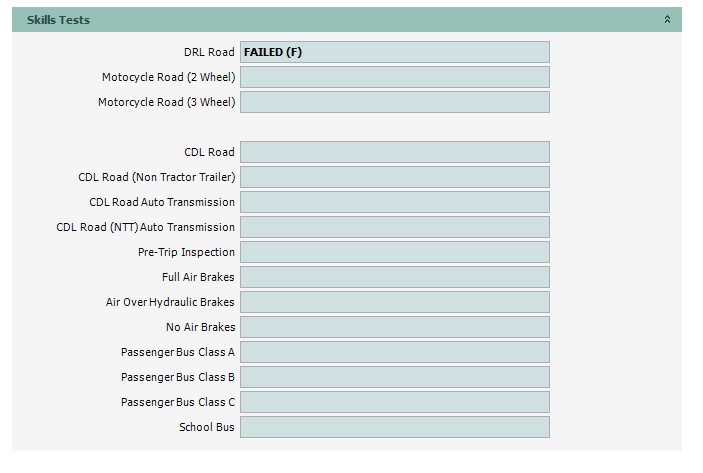This screenshot has width=703, height=473.
Task: Focus the CDL Road Auto Transmission field
Action: (x=394, y=202)
